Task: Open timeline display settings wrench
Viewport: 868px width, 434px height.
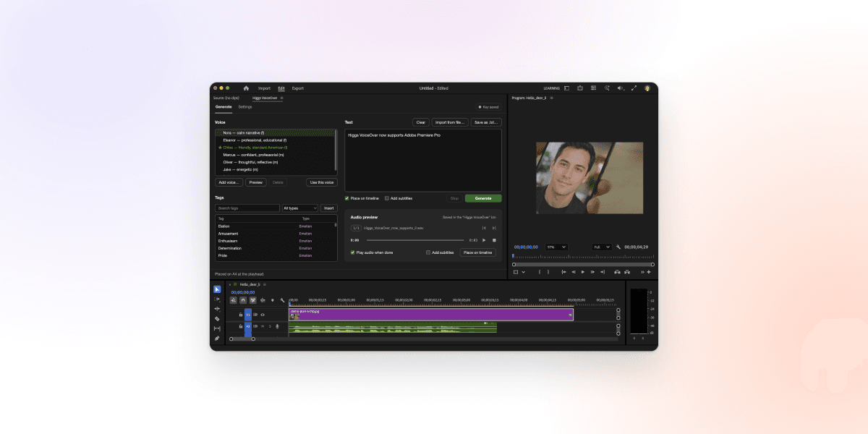Action: (282, 300)
